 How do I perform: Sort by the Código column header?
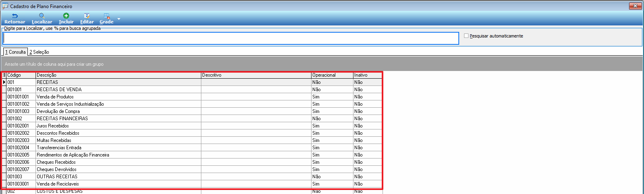pos(21,75)
